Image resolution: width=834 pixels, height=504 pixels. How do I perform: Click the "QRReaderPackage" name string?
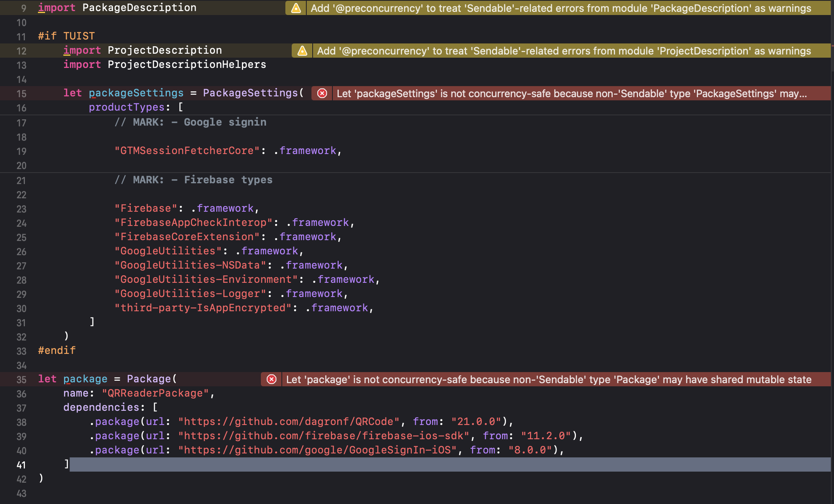155,393
